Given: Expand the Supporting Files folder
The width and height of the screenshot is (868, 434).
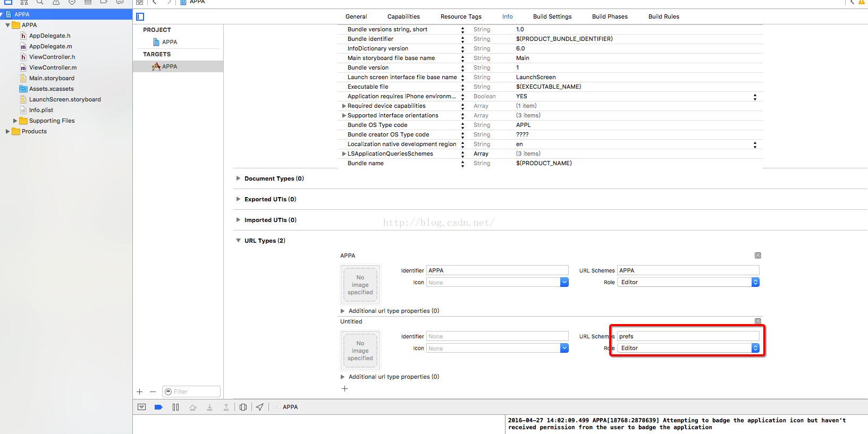Looking at the screenshot, I should coord(15,121).
